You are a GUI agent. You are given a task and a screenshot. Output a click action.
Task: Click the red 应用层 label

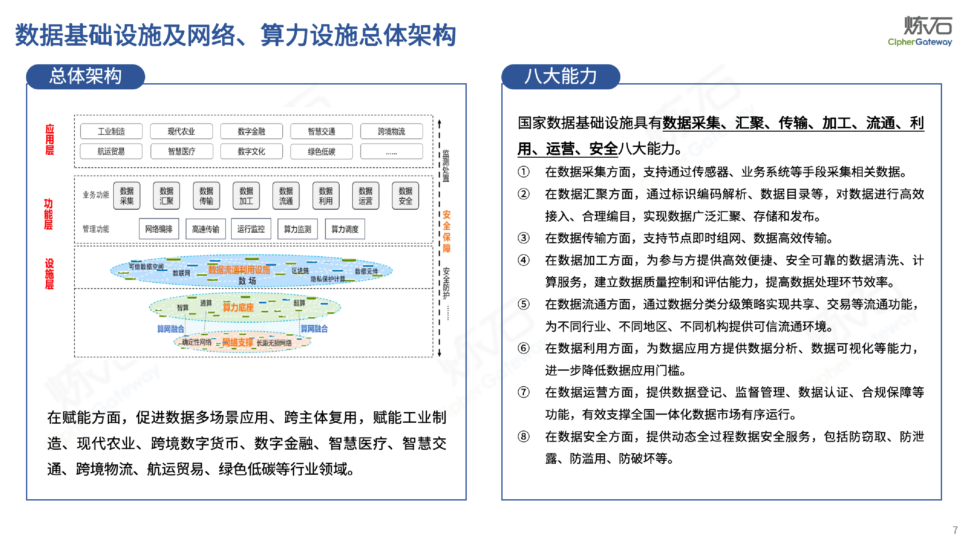click(x=49, y=140)
